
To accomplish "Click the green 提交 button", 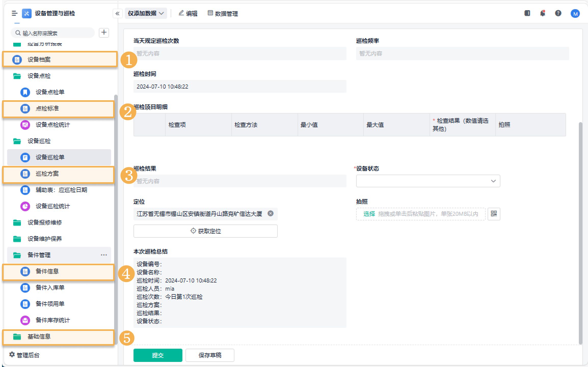I will click(158, 355).
